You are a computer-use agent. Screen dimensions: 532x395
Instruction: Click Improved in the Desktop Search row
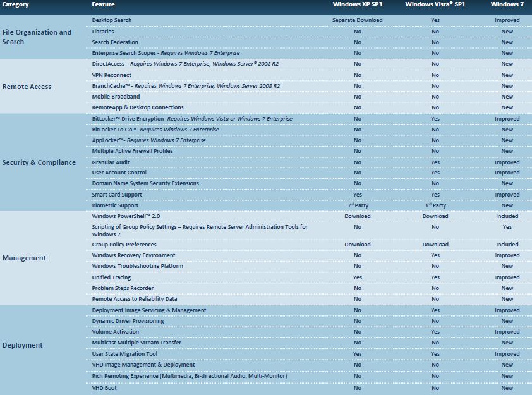tap(507, 20)
